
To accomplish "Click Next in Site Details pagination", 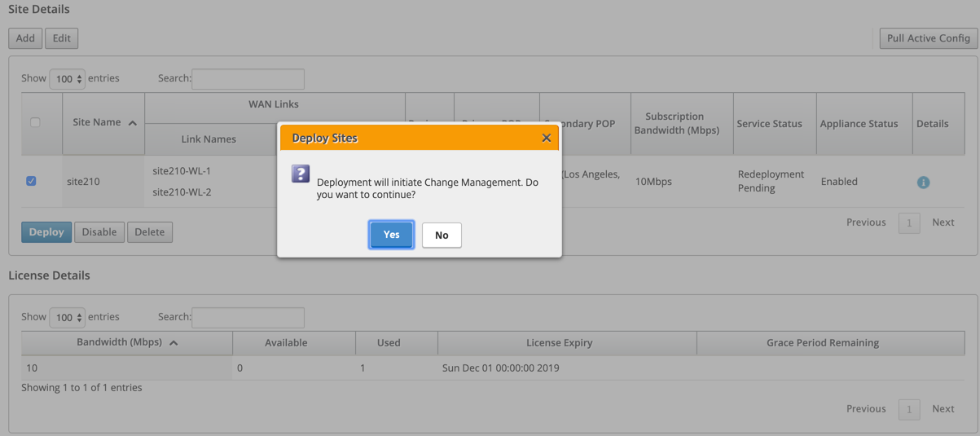I will 943,222.
